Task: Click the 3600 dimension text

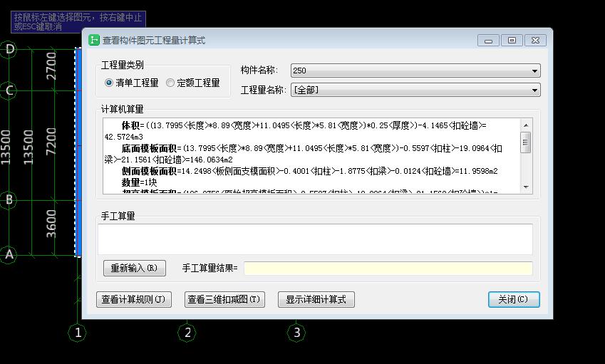Action: click(51, 224)
